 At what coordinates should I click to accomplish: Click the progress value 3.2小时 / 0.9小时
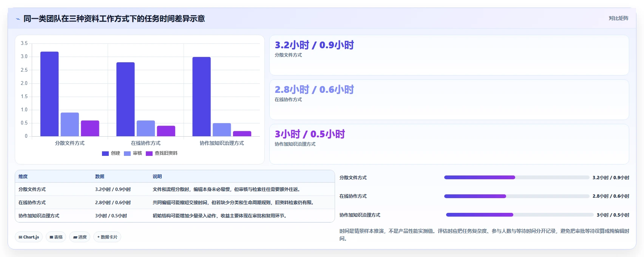coord(611,178)
